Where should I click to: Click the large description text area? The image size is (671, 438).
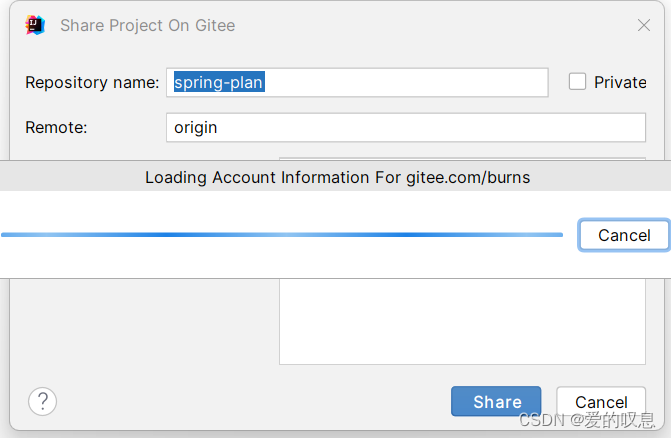pyautogui.click(x=461, y=320)
